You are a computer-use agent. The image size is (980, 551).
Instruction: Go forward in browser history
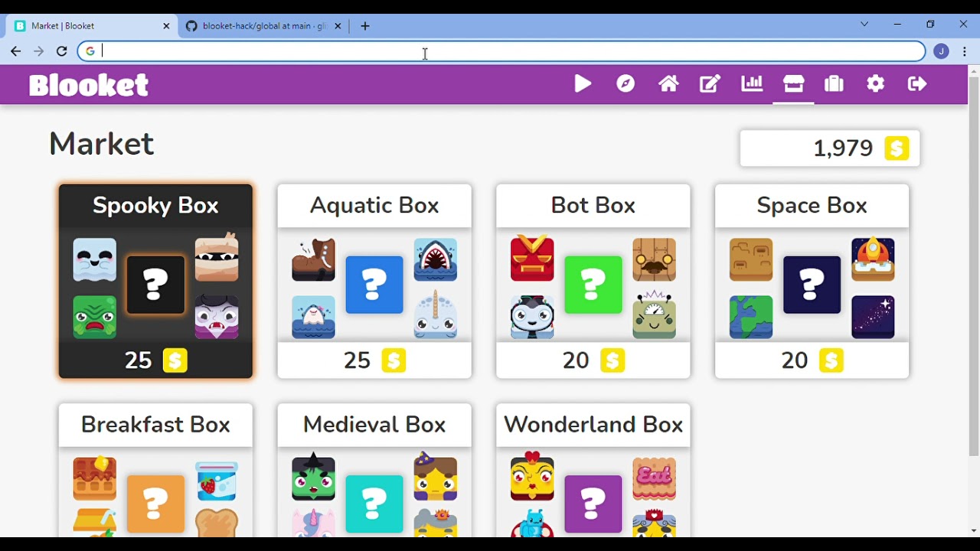point(39,51)
